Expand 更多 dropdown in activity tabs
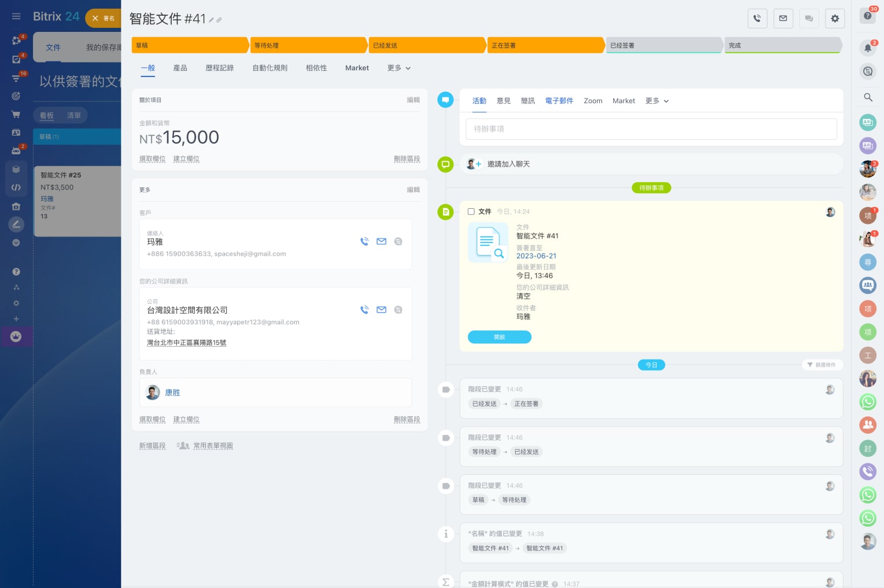Screen dimensions: 884x588 (x=657, y=101)
